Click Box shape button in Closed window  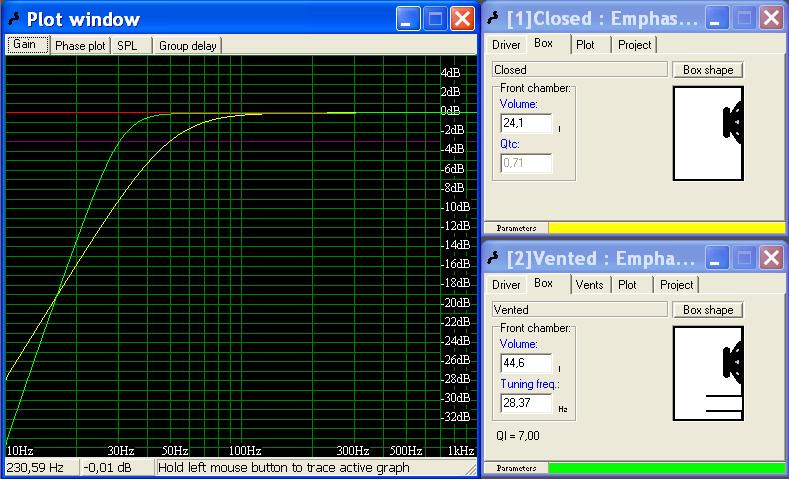(707, 70)
